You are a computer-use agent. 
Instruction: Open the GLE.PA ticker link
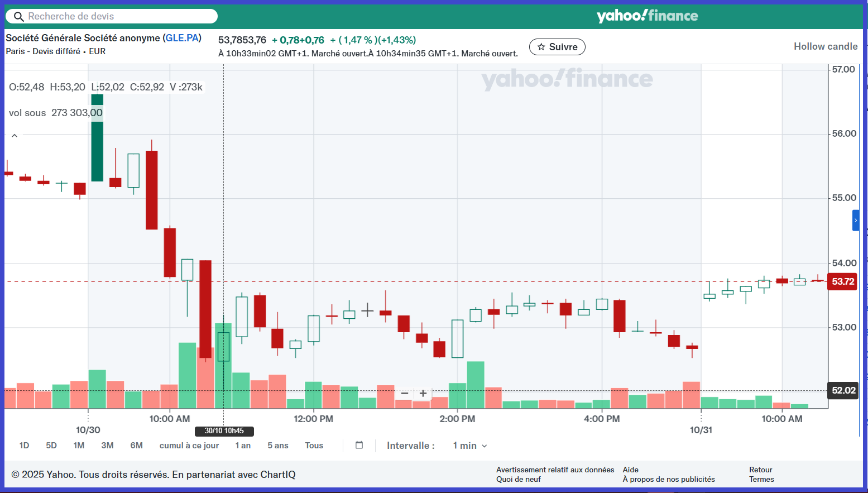(182, 38)
